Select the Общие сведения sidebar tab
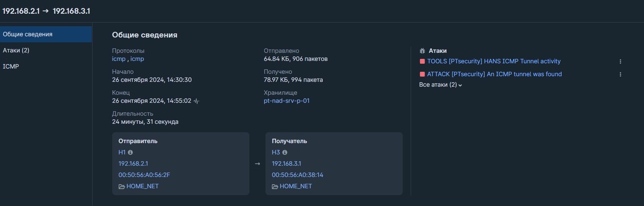The image size is (644, 206). (46, 34)
